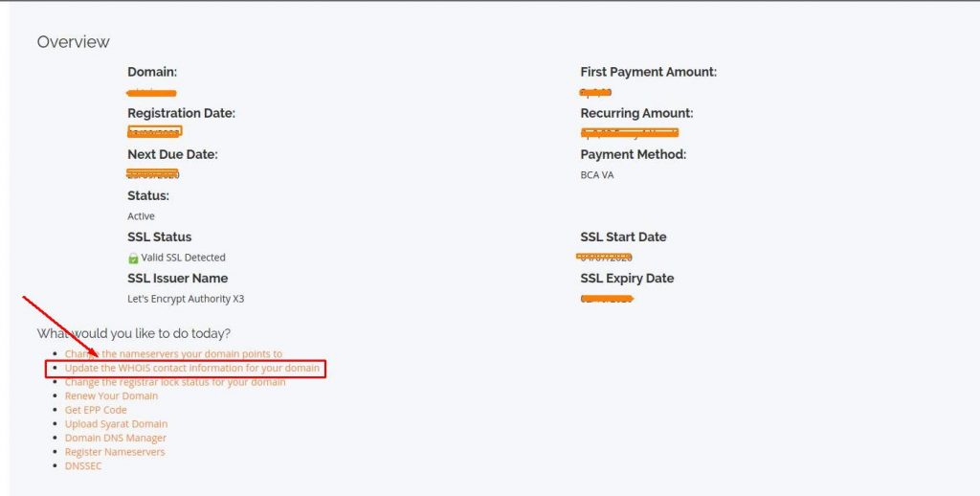
Task: Click the Overview heading
Action: (74, 42)
